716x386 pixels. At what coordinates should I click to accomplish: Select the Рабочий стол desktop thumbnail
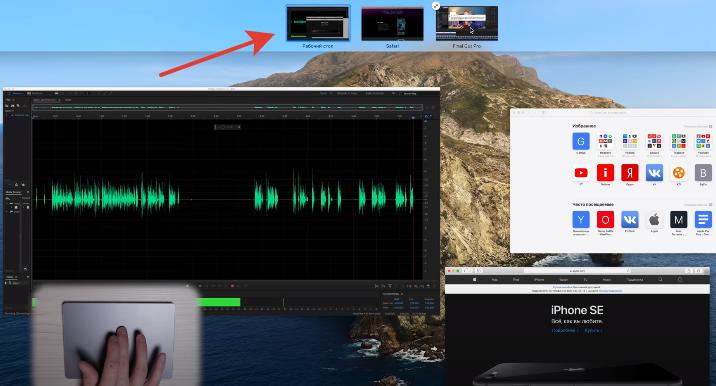tap(318, 23)
